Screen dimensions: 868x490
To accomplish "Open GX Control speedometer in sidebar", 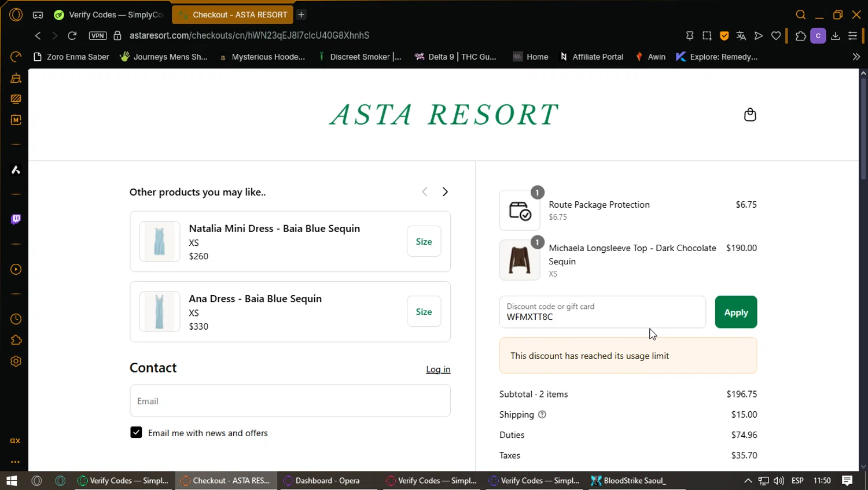I will click(16, 57).
